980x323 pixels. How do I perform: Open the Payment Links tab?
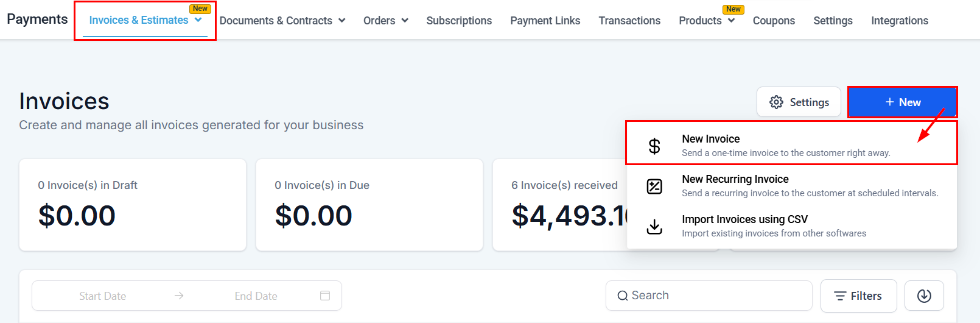point(545,21)
